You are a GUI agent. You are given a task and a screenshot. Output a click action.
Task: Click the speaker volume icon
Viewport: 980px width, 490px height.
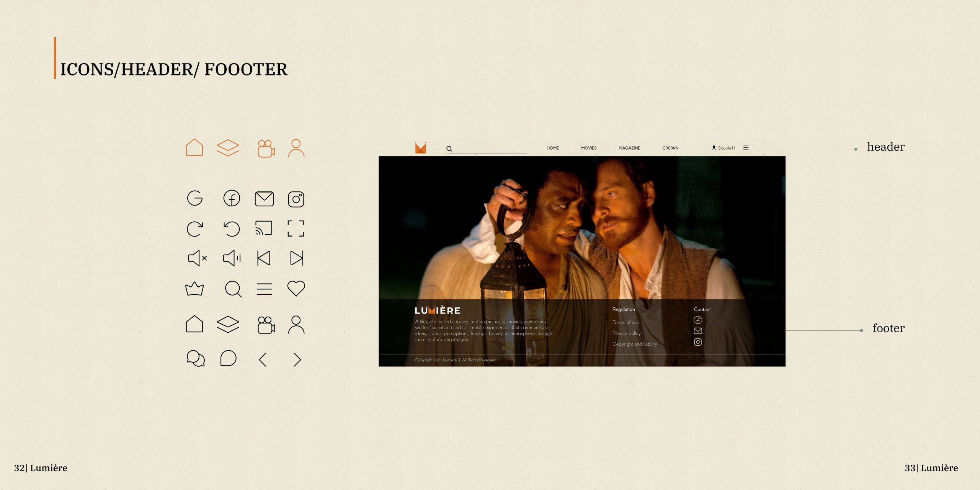pyautogui.click(x=232, y=258)
